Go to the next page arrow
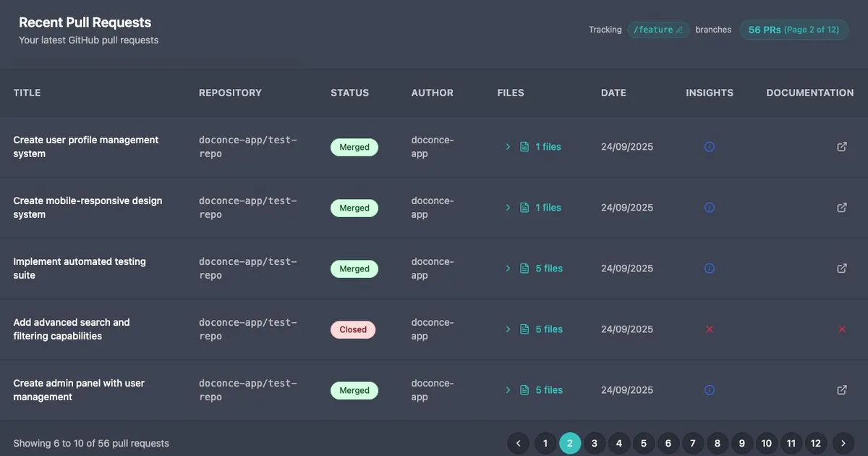 pyautogui.click(x=843, y=443)
